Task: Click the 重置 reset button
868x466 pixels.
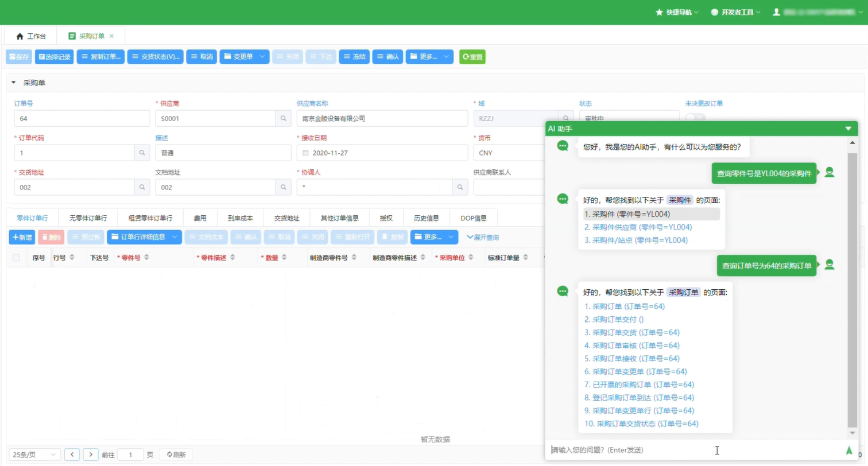Action: tap(472, 57)
